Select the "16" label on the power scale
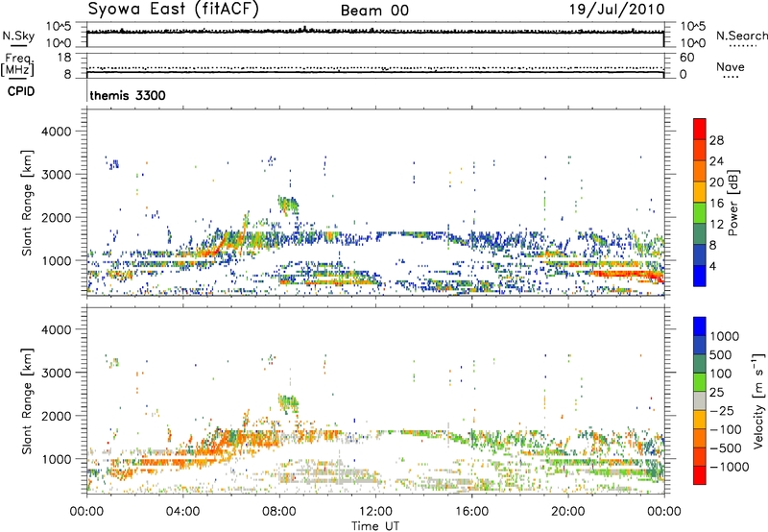 716,204
